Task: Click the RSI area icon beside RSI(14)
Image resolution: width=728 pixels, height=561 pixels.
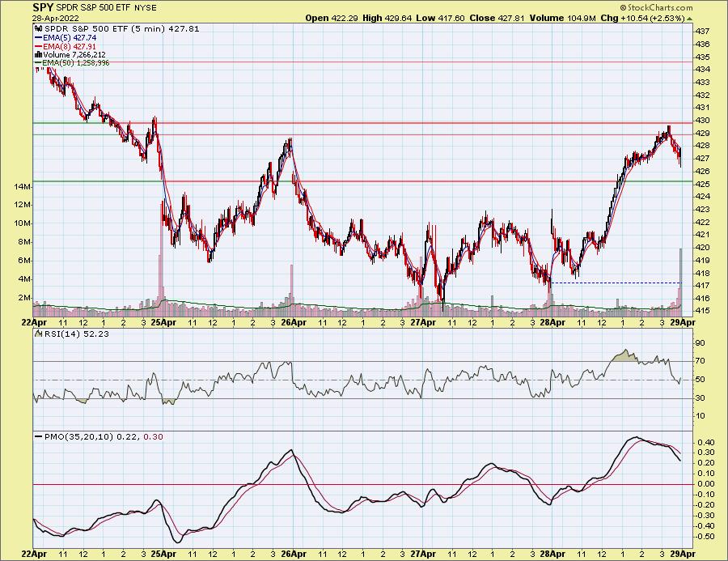Action: pos(39,334)
